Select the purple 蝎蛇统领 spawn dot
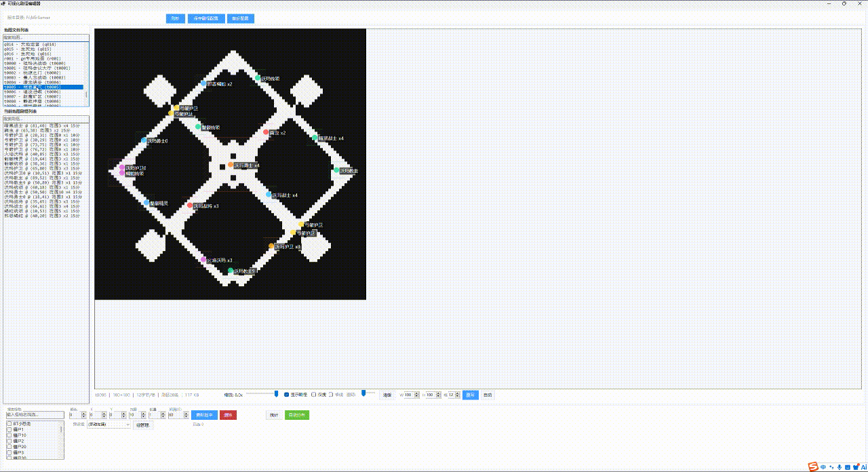The height and width of the screenshot is (472, 868). point(122,173)
